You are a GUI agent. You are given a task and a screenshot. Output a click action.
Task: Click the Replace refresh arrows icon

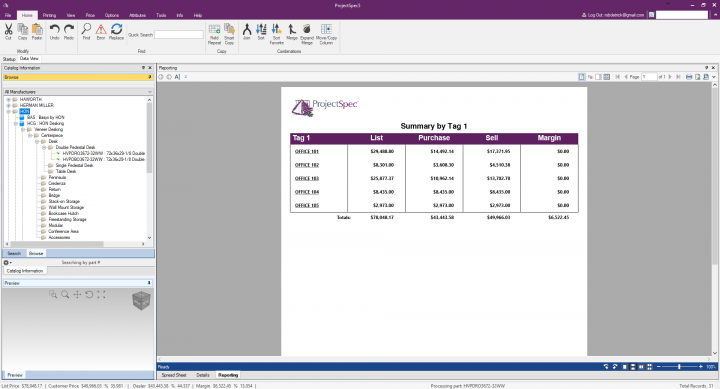click(117, 32)
